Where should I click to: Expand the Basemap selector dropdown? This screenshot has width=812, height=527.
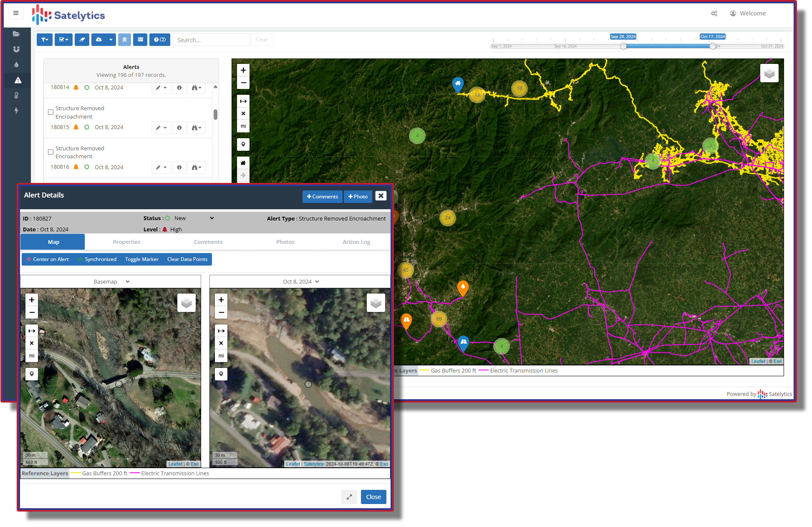click(x=111, y=282)
